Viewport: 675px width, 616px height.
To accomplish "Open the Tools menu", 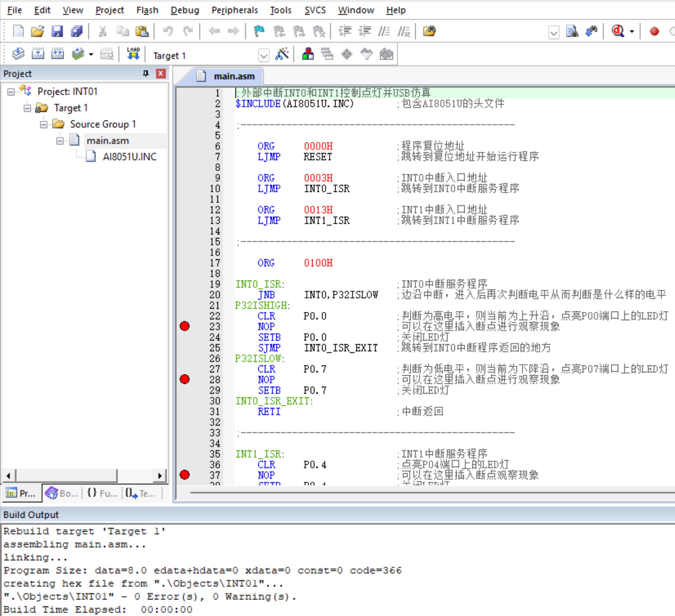I will click(x=281, y=10).
